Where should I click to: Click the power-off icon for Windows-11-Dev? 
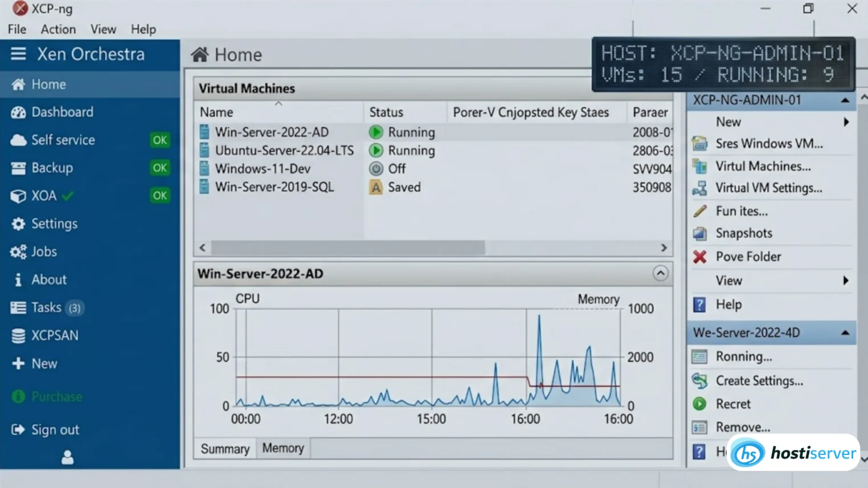pyautogui.click(x=376, y=169)
